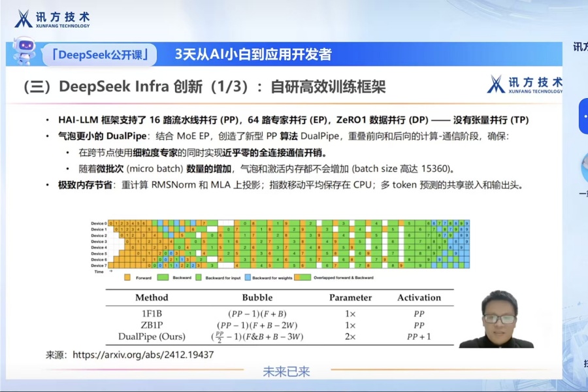Viewport: 588px width, 392px height.
Task: Click the DeepSeek公开课 badge label
Action: coord(105,55)
